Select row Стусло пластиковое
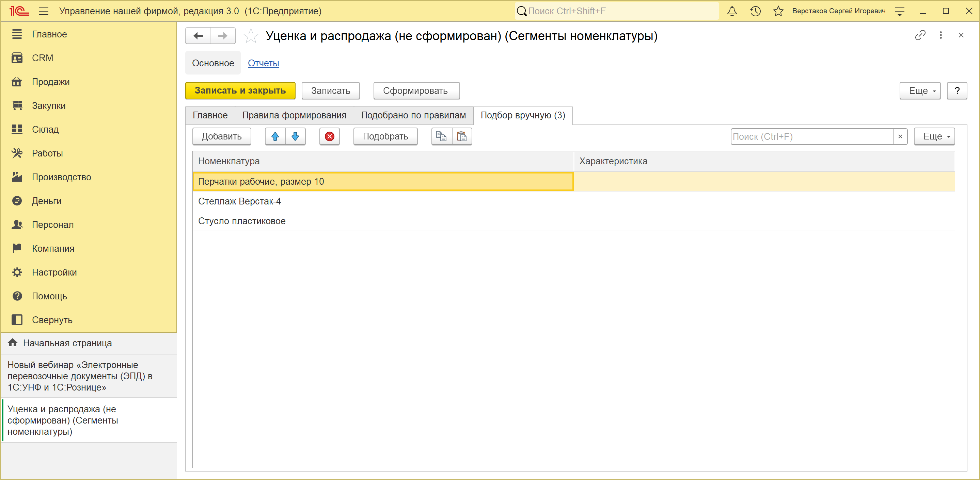 [574, 221]
